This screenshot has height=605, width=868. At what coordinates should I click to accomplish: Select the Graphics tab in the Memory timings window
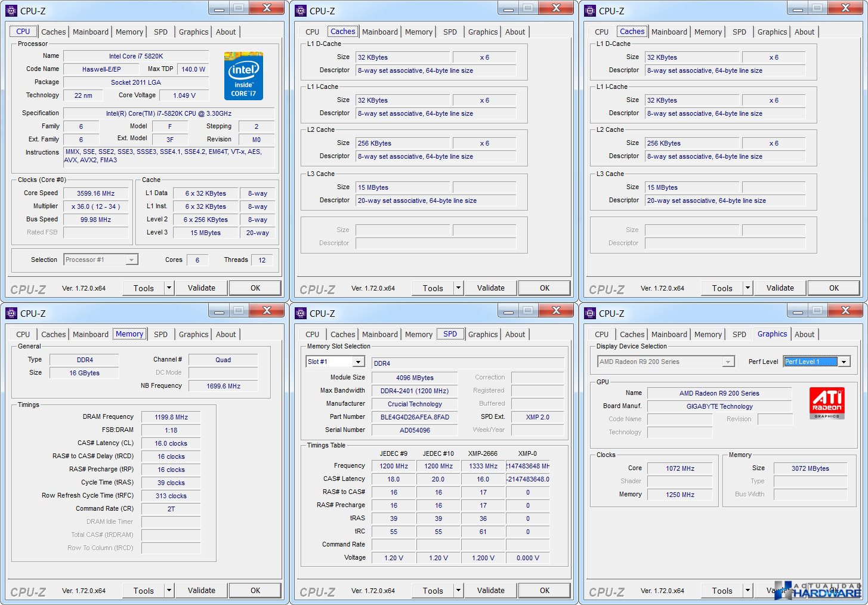(193, 335)
